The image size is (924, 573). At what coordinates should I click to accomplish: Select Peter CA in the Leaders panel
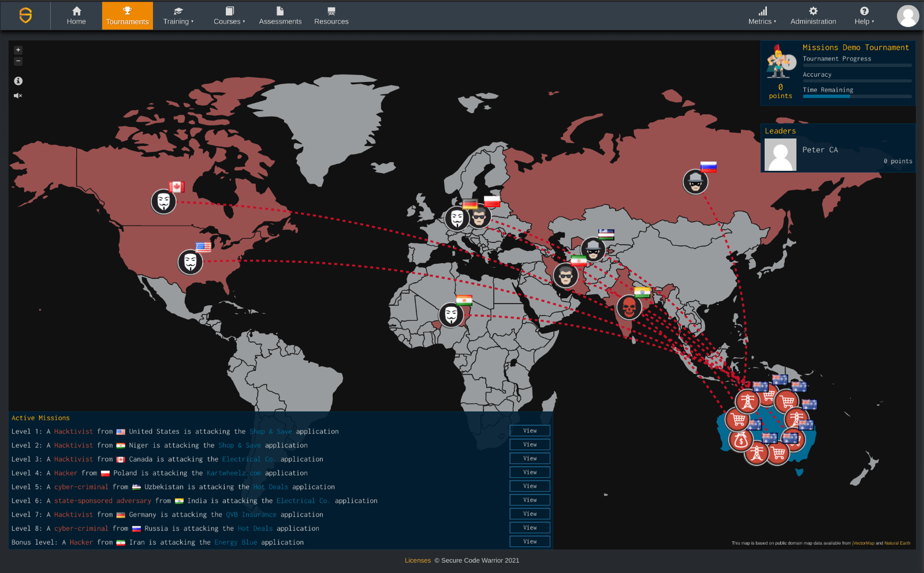[x=820, y=149]
